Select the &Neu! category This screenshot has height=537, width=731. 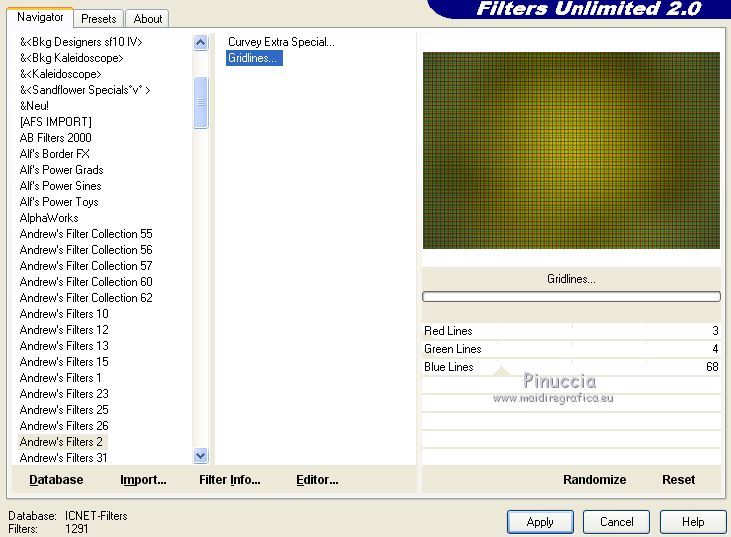tap(34, 106)
